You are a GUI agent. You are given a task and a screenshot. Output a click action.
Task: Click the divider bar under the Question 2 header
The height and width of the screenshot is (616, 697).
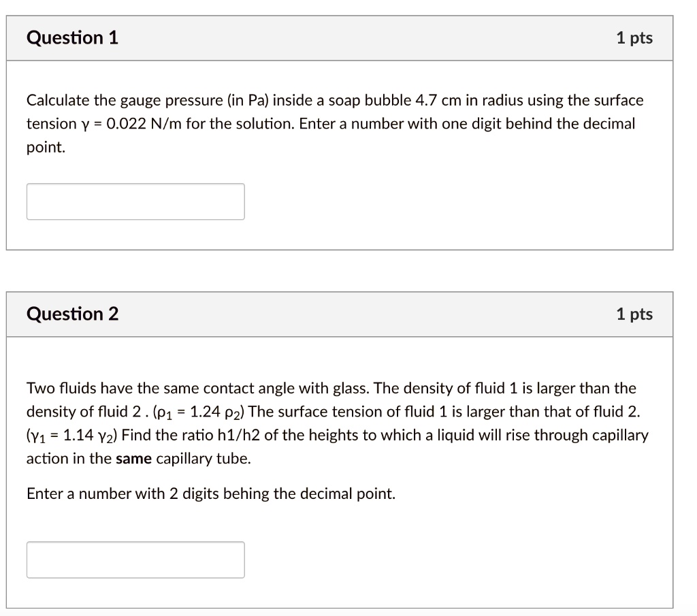[340, 335]
